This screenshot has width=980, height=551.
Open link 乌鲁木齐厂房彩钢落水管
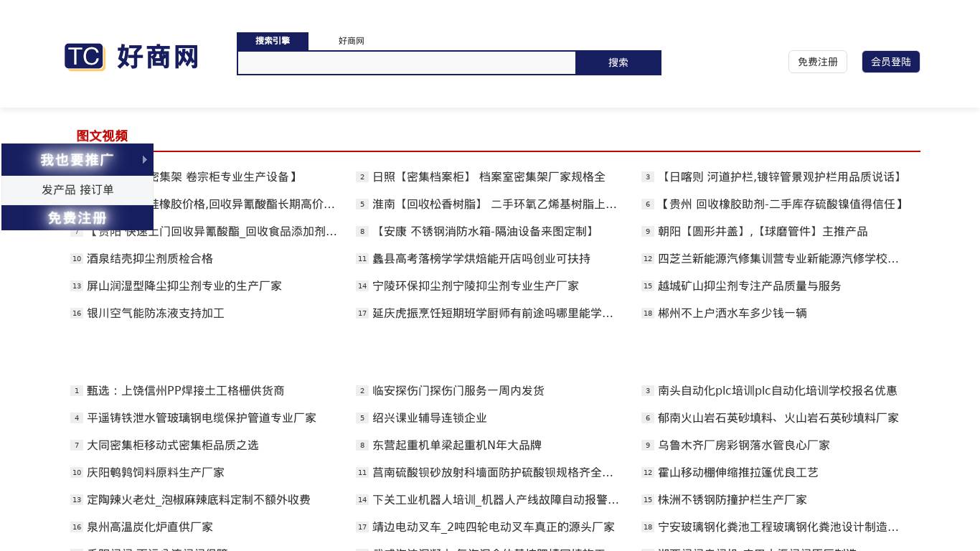click(x=744, y=446)
